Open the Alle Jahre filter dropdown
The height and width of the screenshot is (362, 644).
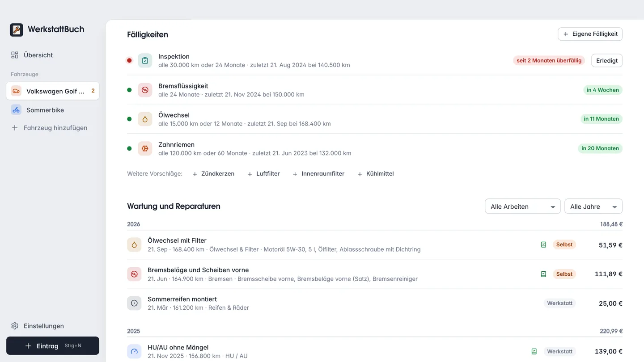point(593,206)
